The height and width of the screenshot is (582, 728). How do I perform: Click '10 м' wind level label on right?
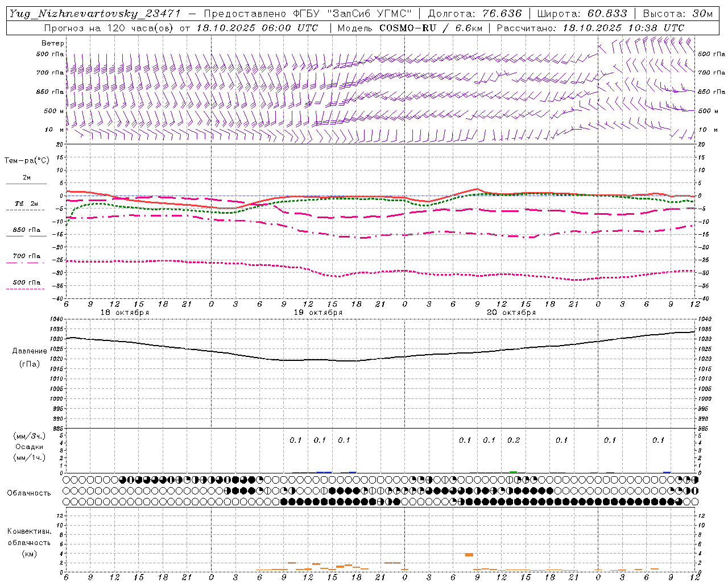pyautogui.click(x=707, y=130)
